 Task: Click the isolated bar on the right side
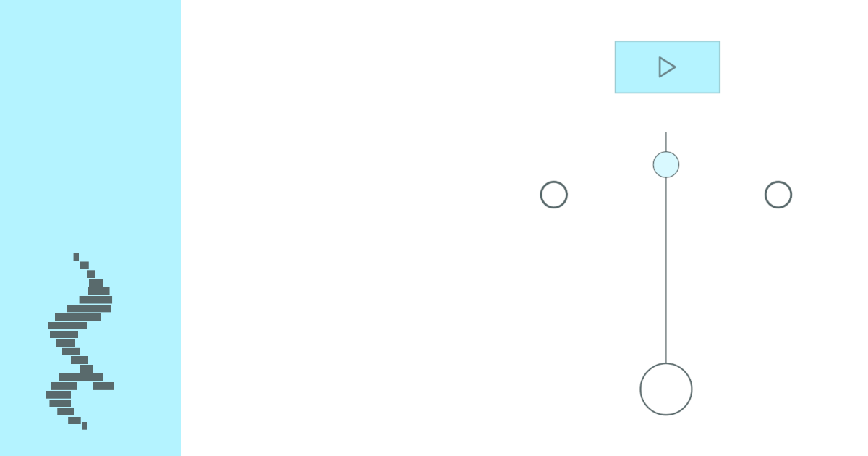103,386
